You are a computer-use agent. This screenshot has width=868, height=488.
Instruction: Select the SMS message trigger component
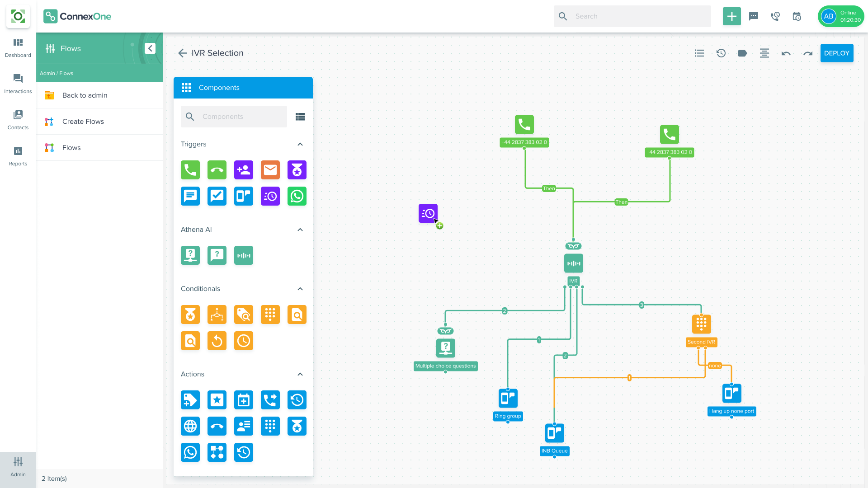tap(190, 196)
